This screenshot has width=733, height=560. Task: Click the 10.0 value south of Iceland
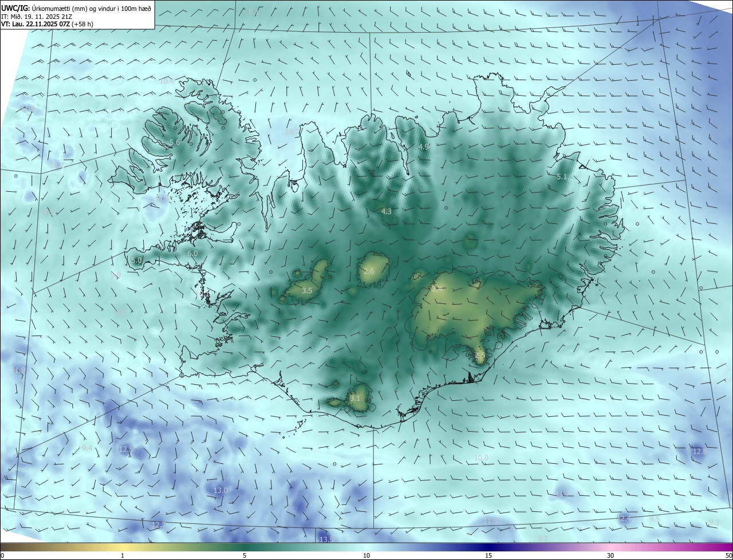[481, 458]
